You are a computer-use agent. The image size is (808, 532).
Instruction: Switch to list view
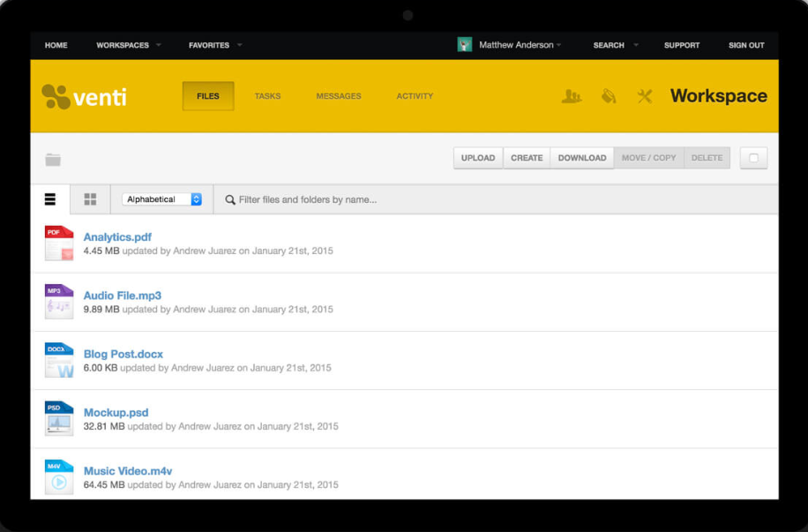[50, 199]
